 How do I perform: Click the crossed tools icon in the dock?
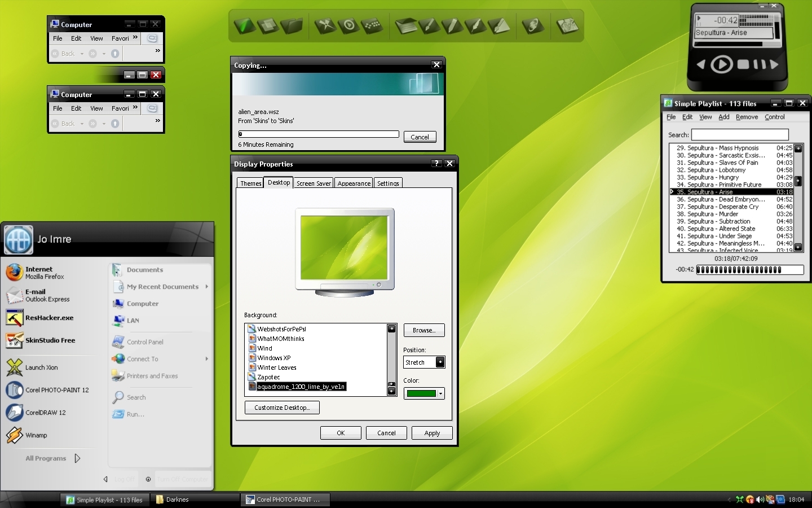click(x=325, y=25)
